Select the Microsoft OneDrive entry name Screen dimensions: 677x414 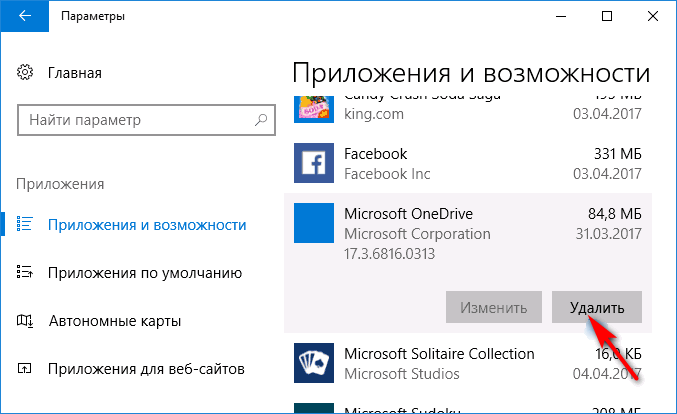[x=408, y=214]
